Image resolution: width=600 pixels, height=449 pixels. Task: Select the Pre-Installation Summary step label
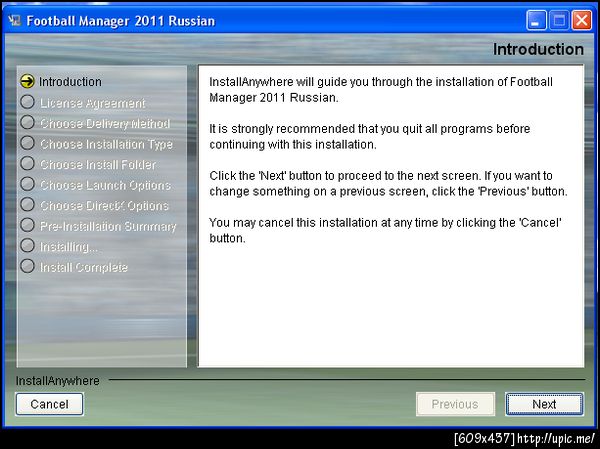click(108, 226)
